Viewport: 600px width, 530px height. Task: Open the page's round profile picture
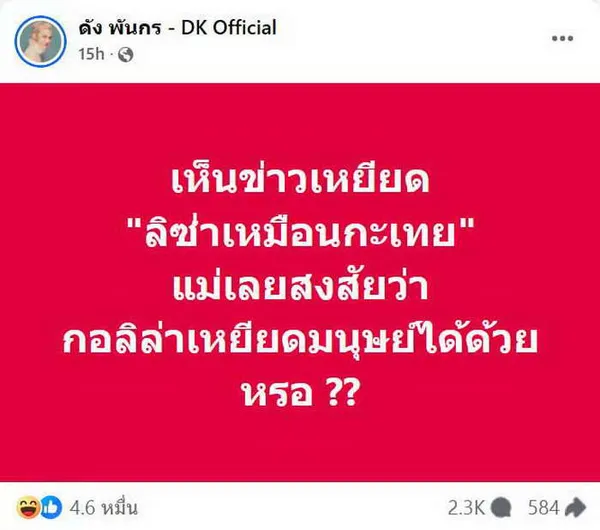[x=40, y=41]
